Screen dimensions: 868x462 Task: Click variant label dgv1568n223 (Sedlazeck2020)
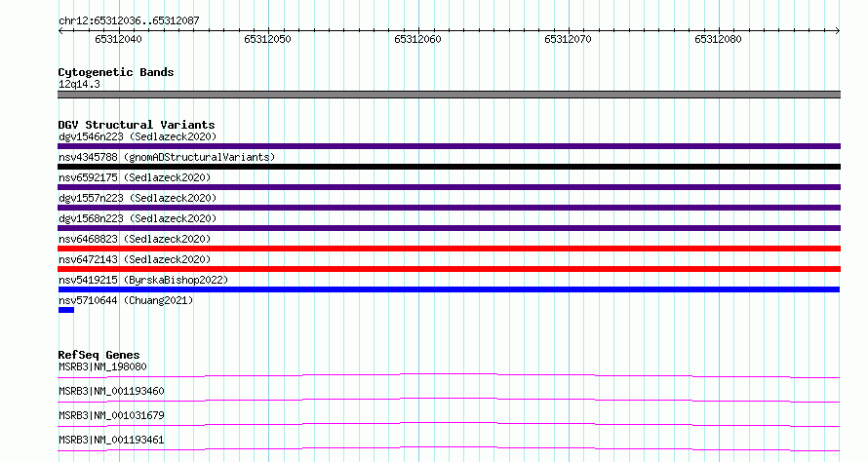138,218
